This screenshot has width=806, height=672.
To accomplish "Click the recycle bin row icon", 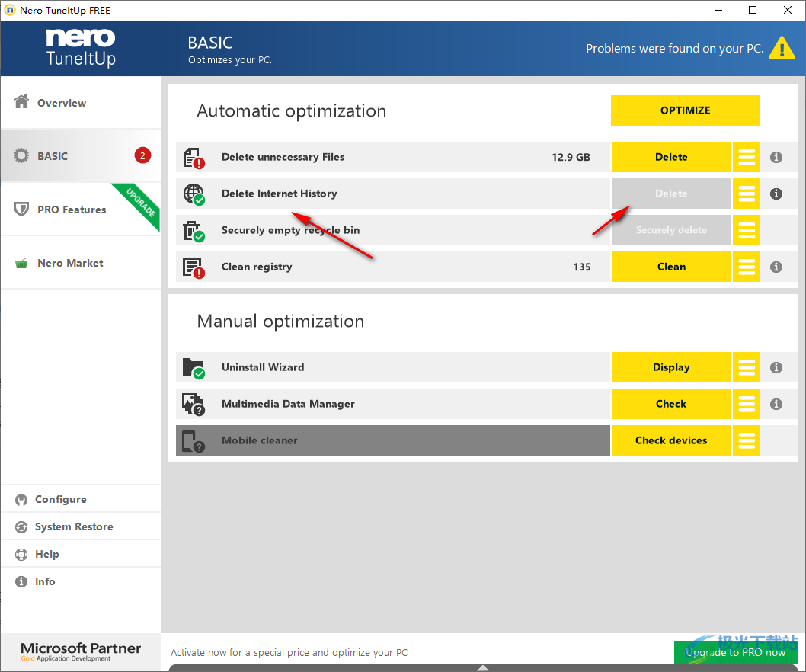I will pos(194,231).
